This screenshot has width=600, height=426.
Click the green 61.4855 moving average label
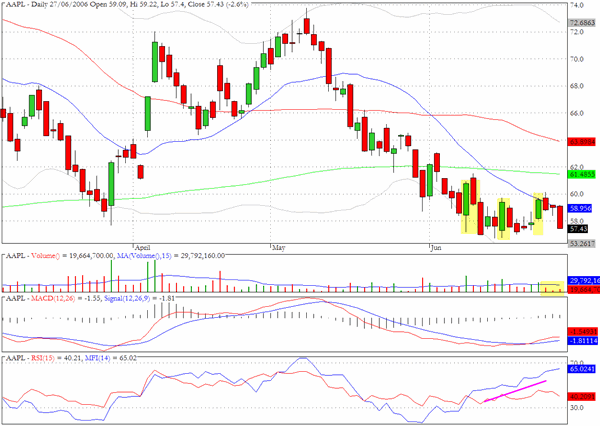(582, 174)
